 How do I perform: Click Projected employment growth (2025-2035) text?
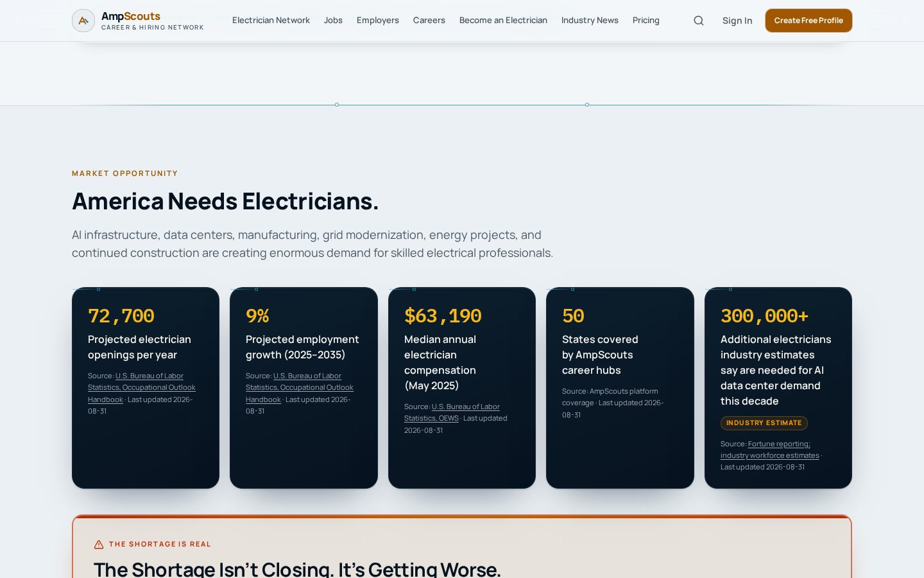(302, 347)
